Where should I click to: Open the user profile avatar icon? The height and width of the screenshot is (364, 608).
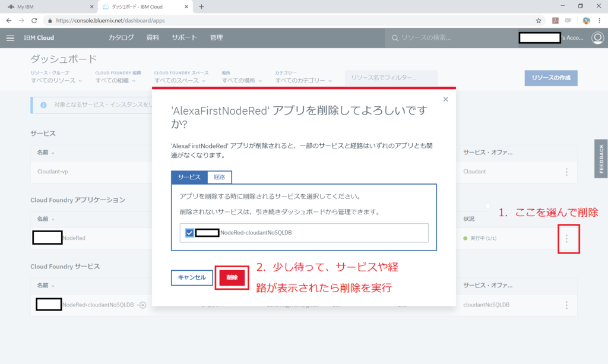coord(597,37)
